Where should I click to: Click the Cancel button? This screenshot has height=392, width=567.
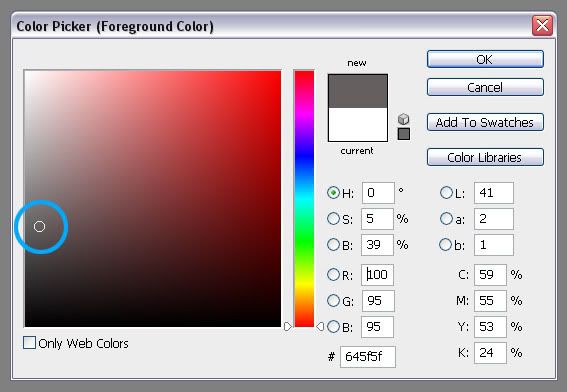tap(485, 87)
